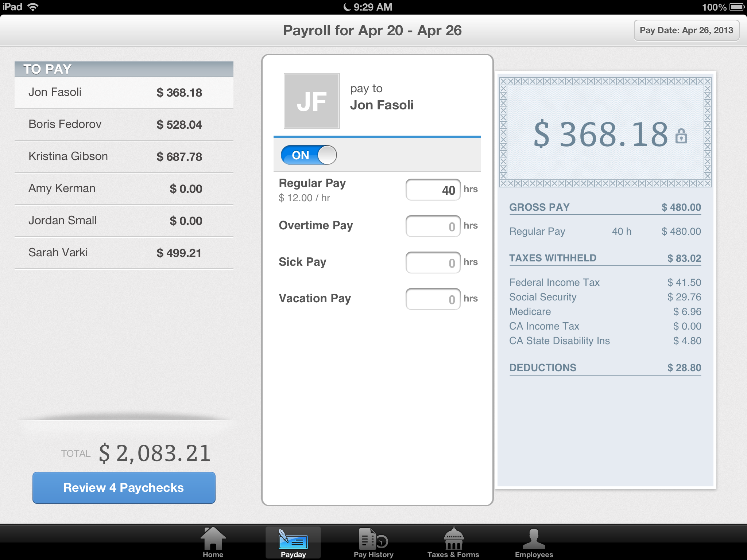The height and width of the screenshot is (560, 747).
Task: Edit the Overtime Pay hours field
Action: (x=433, y=226)
